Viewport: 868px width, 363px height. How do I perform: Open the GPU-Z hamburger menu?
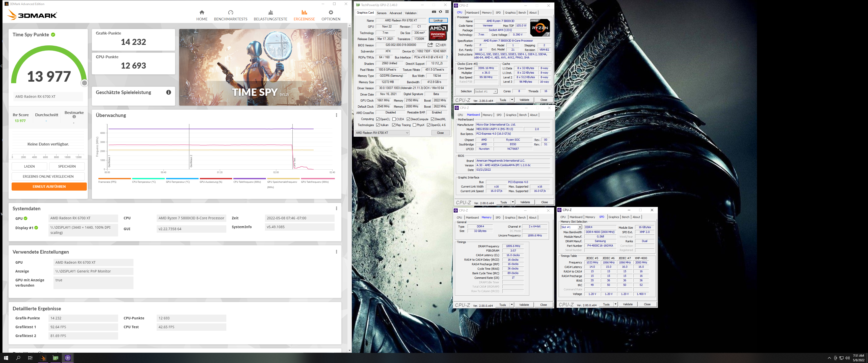(447, 12)
